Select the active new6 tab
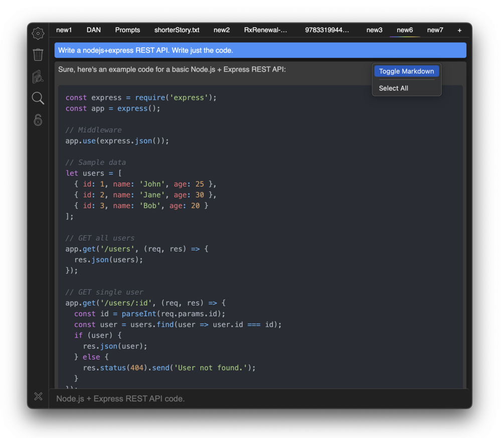The image size is (504, 438). pos(404,30)
